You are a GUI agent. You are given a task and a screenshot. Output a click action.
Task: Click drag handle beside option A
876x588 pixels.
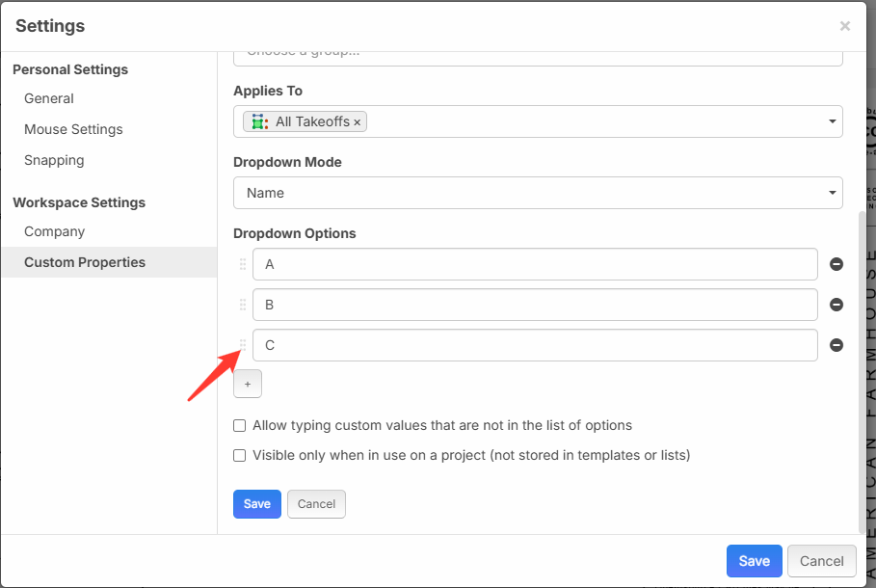(243, 264)
